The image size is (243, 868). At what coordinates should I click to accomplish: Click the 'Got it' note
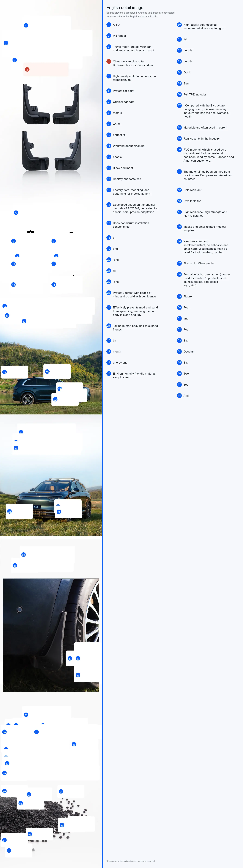click(187, 72)
